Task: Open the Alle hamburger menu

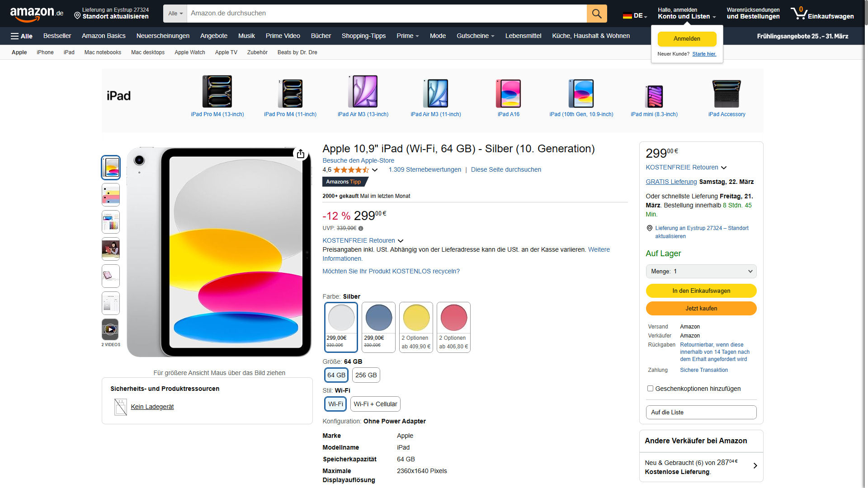Action: point(21,36)
